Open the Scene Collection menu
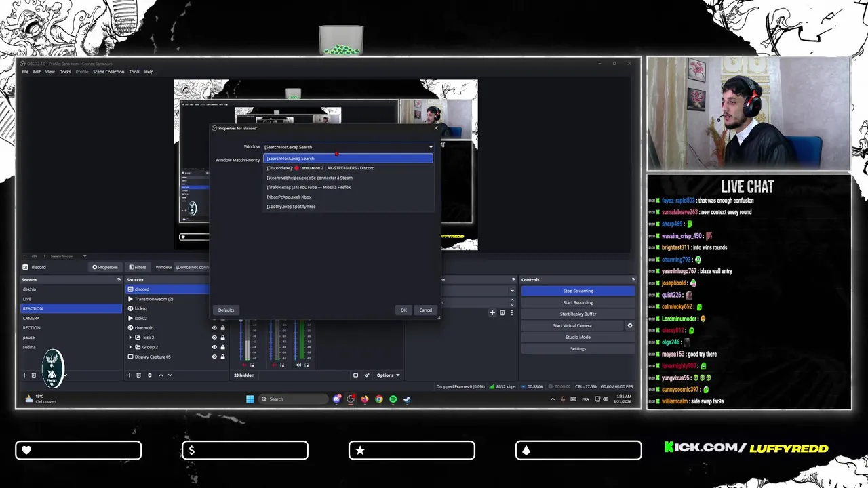The width and height of the screenshot is (868, 488). click(108, 71)
